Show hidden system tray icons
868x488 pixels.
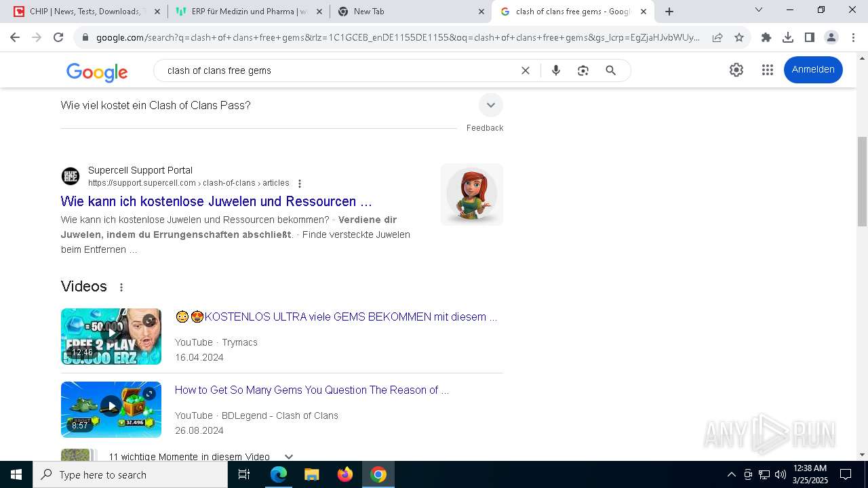click(x=731, y=474)
